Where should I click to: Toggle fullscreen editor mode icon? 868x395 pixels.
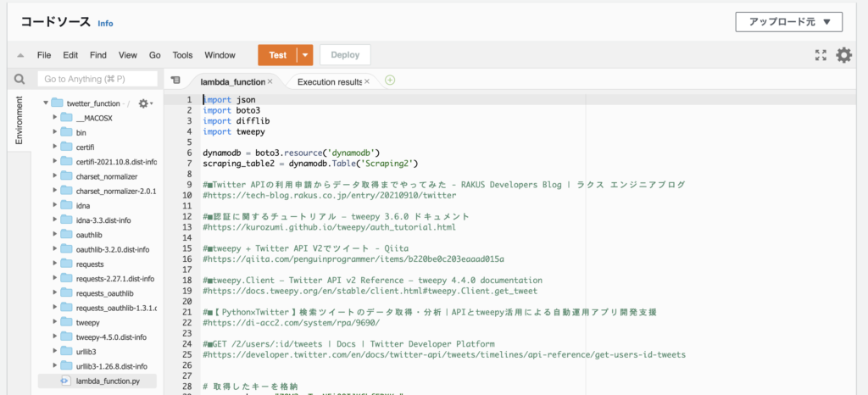[x=821, y=55]
